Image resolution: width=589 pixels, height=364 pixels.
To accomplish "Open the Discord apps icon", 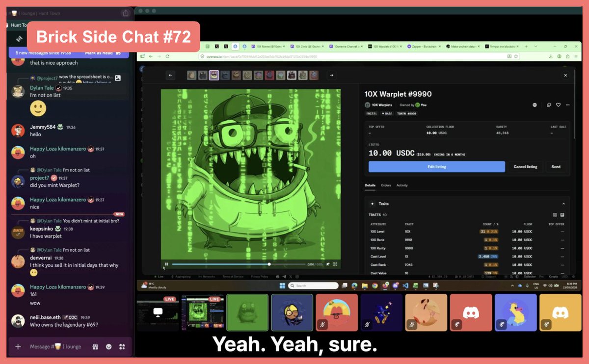I will pos(122,346).
